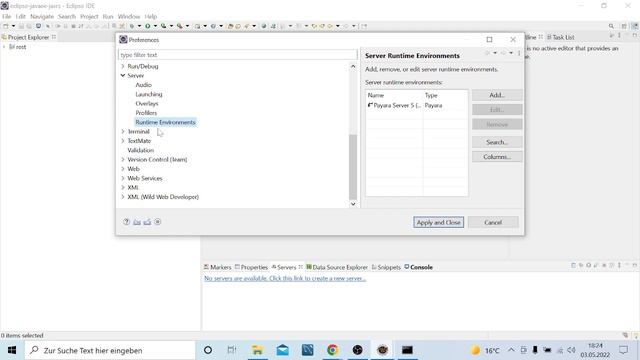Expand the Run/Debug preferences node
The height and width of the screenshot is (360, 640).
[x=123, y=66]
